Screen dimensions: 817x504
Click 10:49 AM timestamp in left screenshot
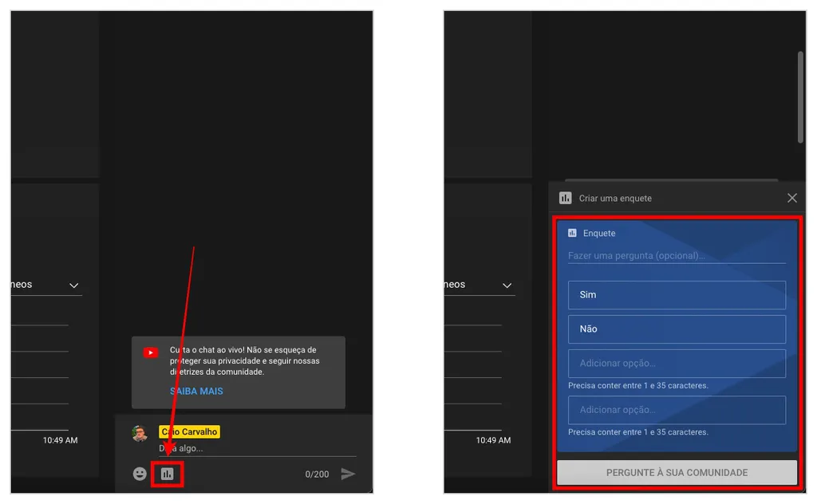(61, 440)
